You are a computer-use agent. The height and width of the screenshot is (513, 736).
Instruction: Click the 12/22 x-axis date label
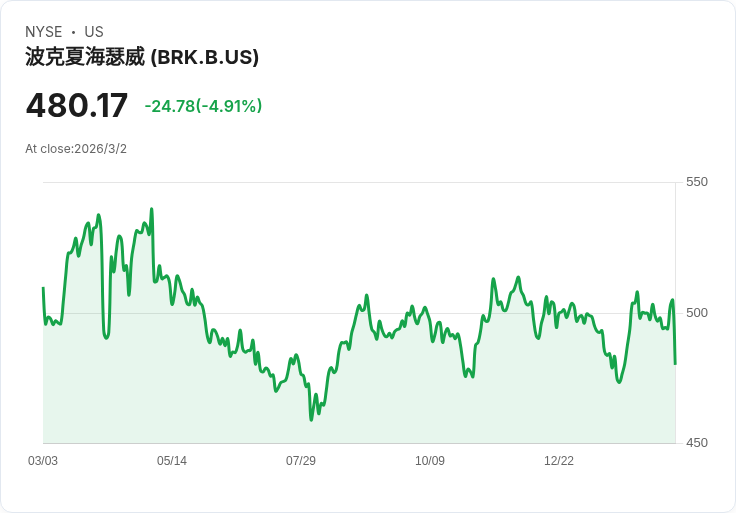pos(559,460)
